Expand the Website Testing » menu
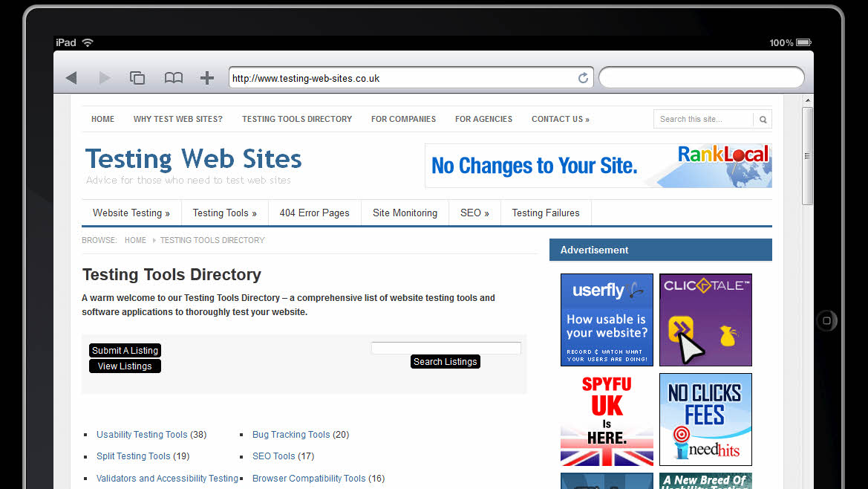The image size is (868, 489). [131, 213]
